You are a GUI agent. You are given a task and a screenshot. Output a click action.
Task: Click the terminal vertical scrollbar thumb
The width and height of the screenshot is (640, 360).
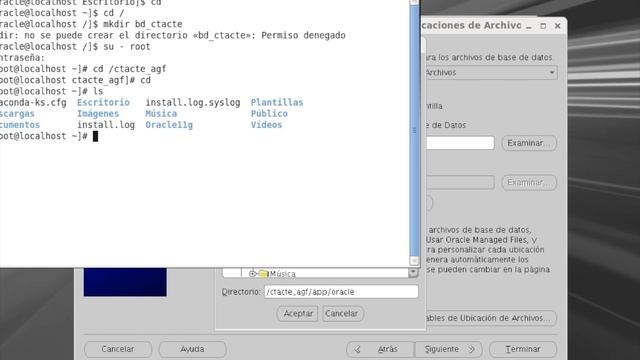414,131
